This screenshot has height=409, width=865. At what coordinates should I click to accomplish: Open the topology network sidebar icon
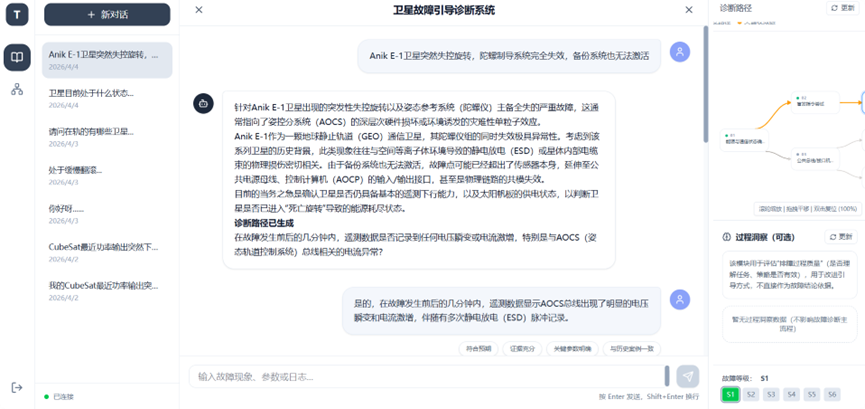pyautogui.click(x=17, y=89)
